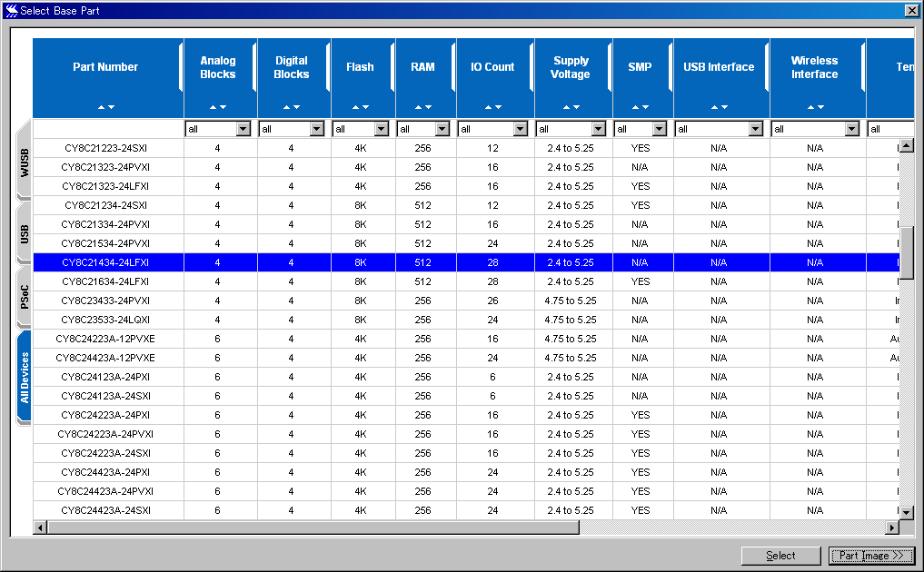Click the horizontal scrollbar right arrow

[x=893, y=528]
